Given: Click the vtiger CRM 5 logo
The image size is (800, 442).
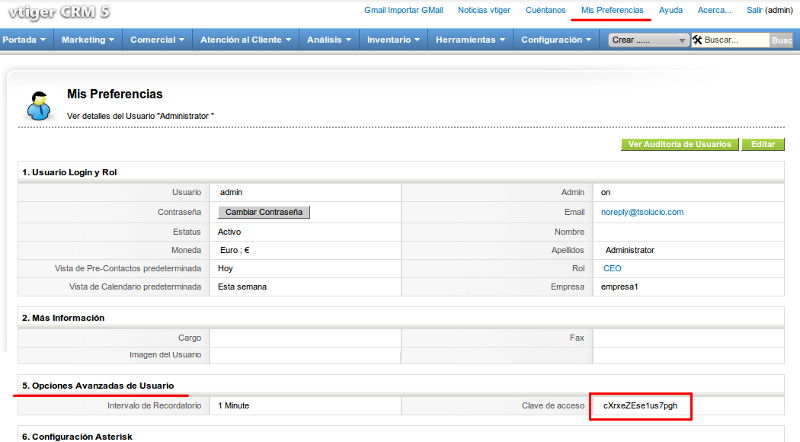Looking at the screenshot, I should [x=56, y=12].
